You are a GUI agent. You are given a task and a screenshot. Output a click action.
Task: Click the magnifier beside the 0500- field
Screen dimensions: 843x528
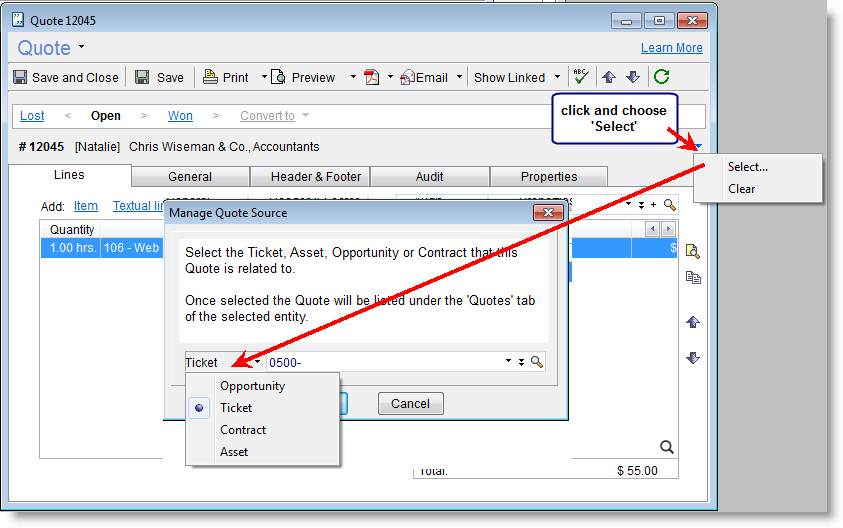(537, 362)
